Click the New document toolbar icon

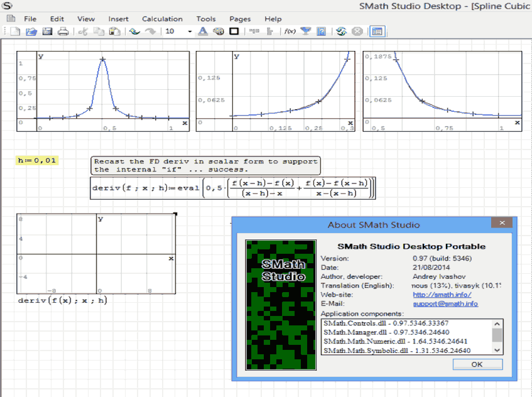(16, 31)
